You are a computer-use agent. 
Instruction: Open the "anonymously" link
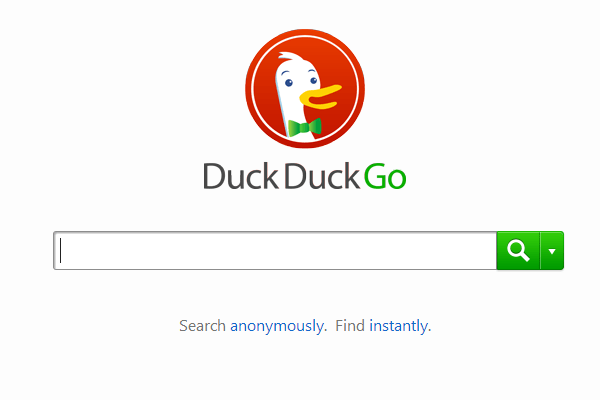[x=277, y=326]
